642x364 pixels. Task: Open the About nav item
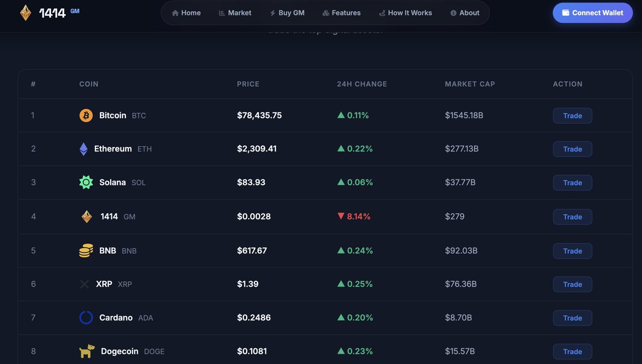coord(465,13)
